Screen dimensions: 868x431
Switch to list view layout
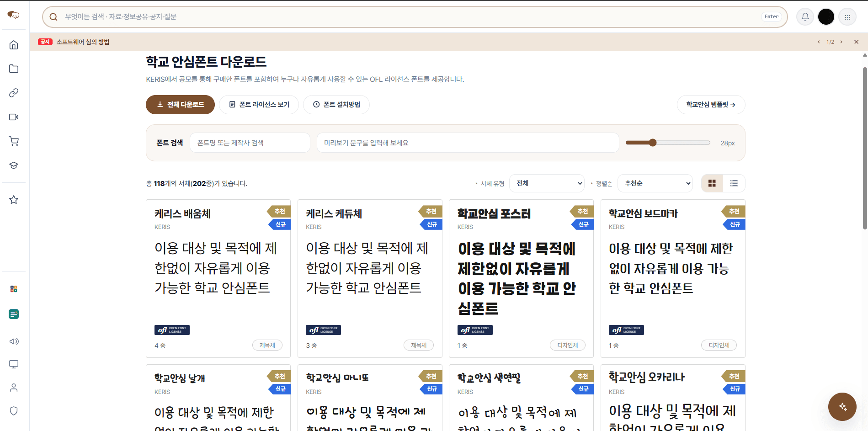[734, 183]
